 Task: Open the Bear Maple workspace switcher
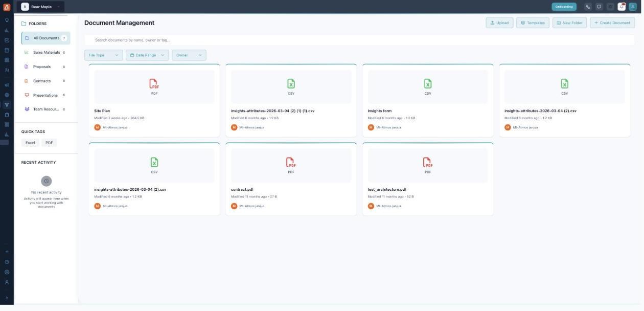[40, 7]
